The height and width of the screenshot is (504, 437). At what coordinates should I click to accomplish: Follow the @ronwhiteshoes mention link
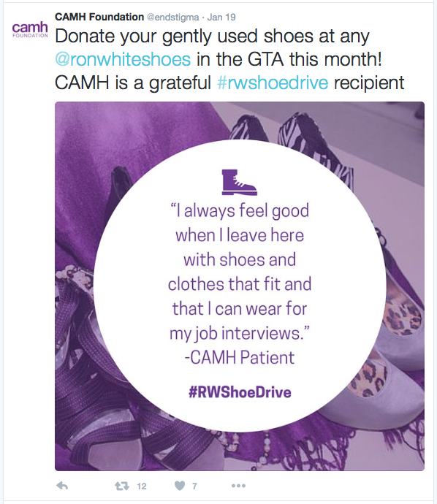(123, 59)
